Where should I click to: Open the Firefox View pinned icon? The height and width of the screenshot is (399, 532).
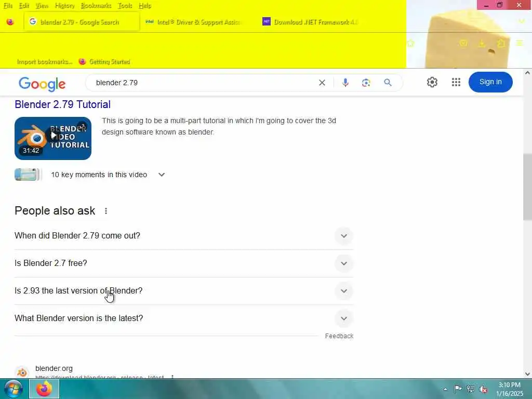tap(10, 22)
